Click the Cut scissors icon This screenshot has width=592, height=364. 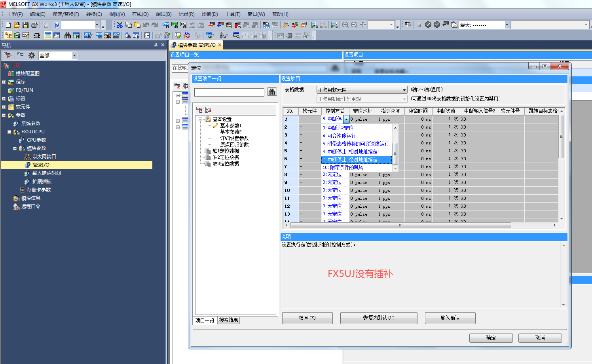(x=120, y=25)
